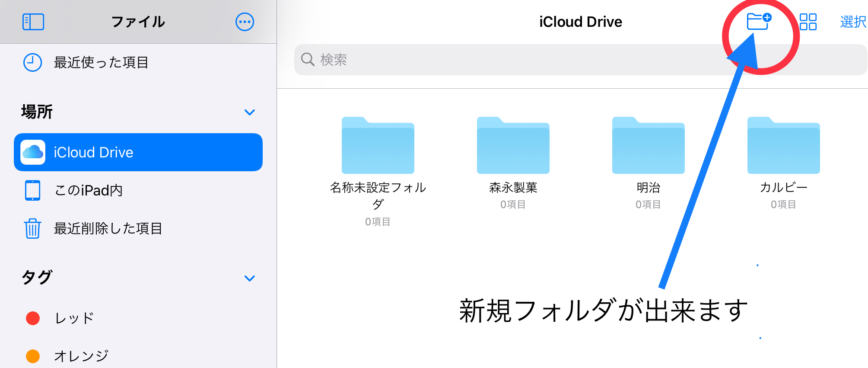Screen dimensions: 868x368
Task: Click the red tag color dot
Action: [33, 318]
